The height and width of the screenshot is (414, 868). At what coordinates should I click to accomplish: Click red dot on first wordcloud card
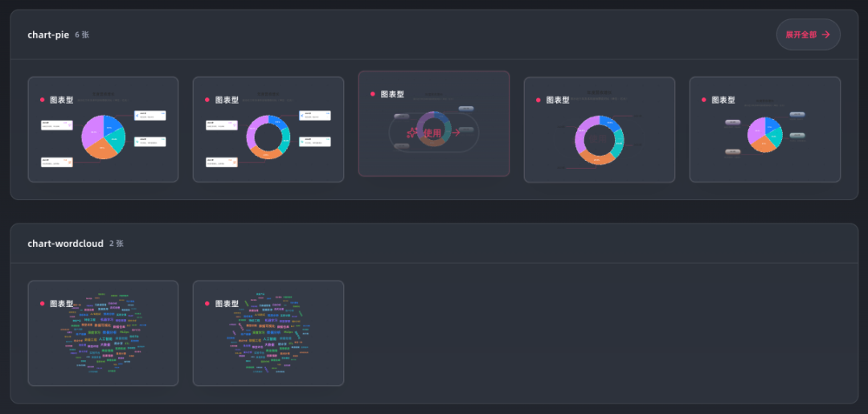click(x=42, y=304)
